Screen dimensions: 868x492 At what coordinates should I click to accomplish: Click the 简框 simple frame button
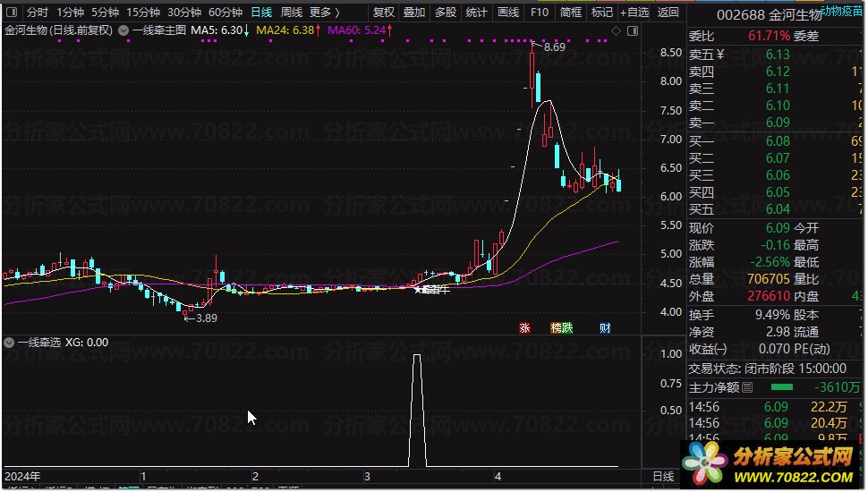(571, 13)
